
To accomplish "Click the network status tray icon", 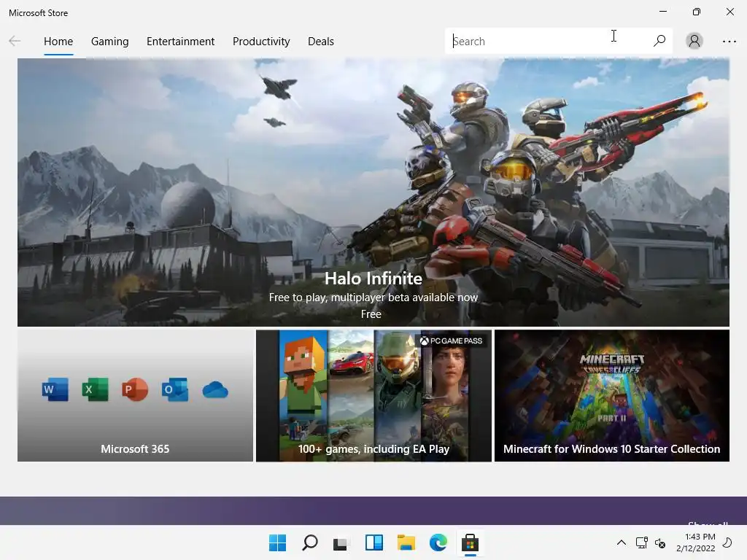I will pyautogui.click(x=642, y=542).
